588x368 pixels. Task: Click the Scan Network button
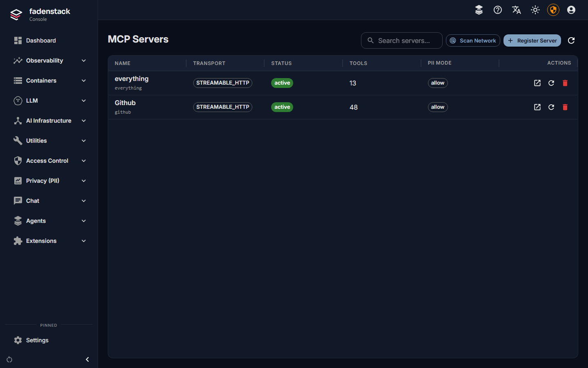point(473,40)
